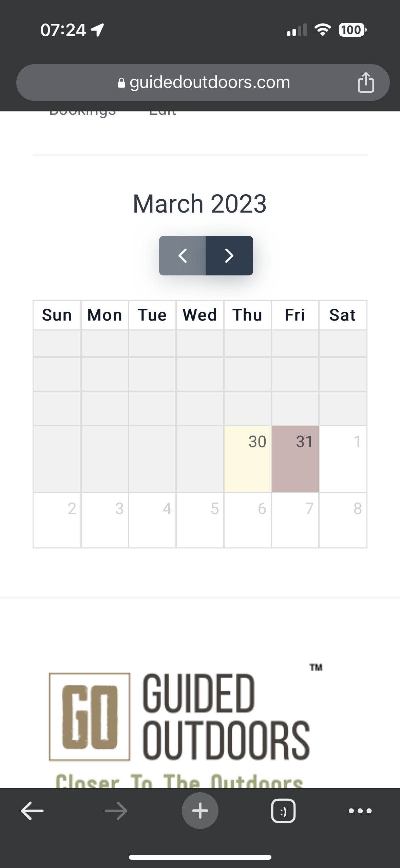This screenshot has height=868, width=400.
Task: Select March 31 highlighted date cell
Action: [x=295, y=459]
